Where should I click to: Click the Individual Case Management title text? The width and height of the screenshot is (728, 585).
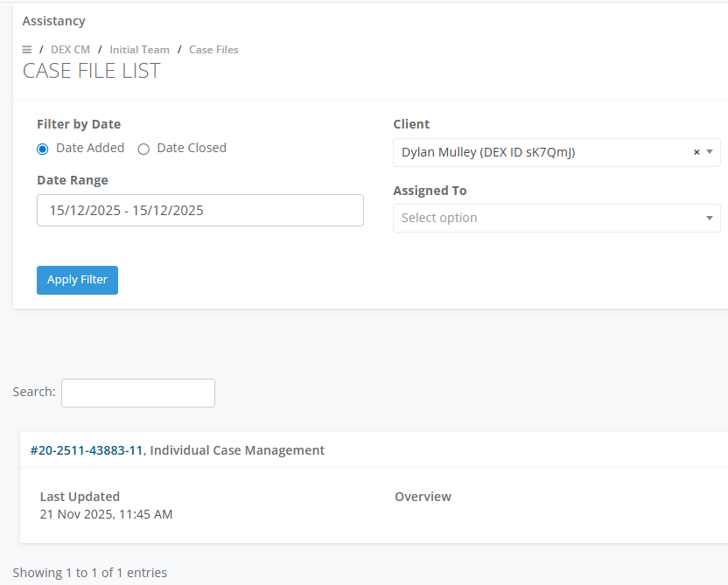pyautogui.click(x=237, y=450)
